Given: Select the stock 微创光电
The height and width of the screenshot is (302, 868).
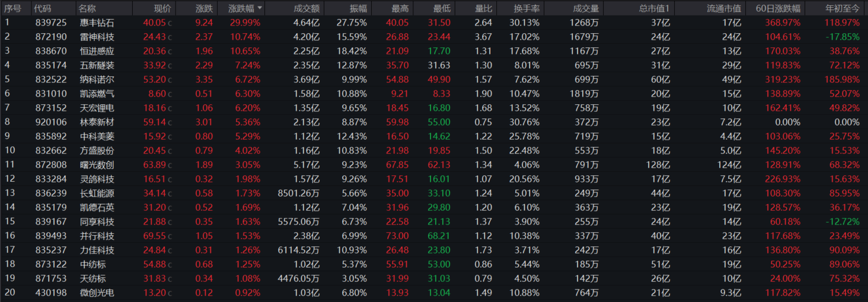Looking at the screenshot, I should [97, 293].
